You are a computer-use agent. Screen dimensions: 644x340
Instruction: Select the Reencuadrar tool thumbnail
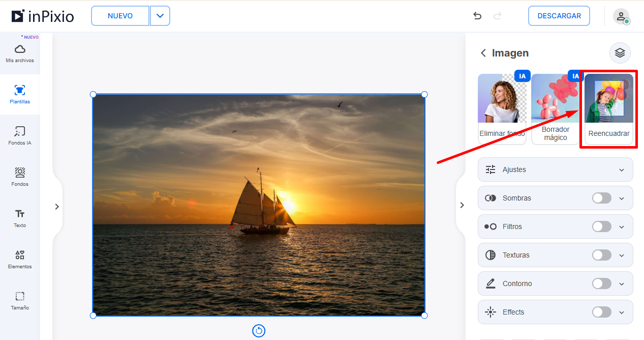609,109
